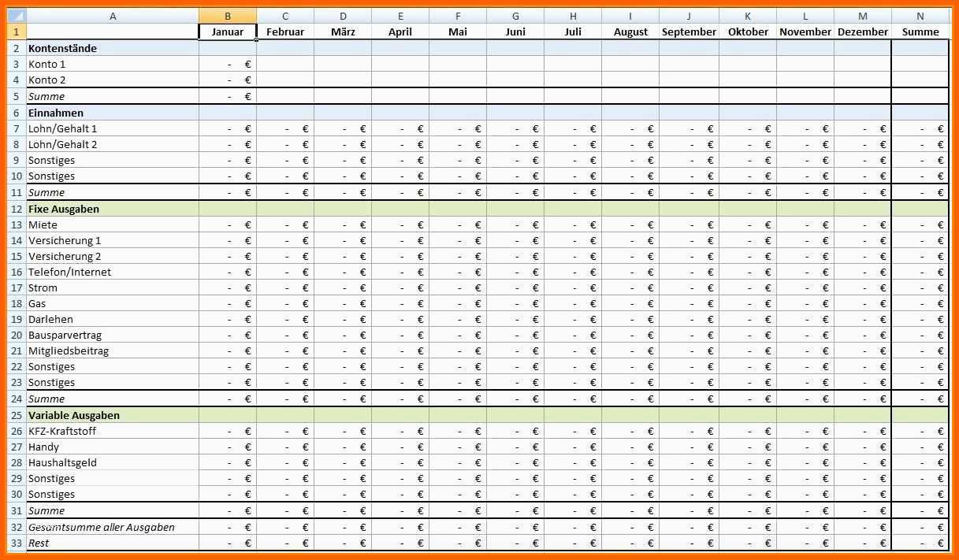Click the Summe column value for Rest
The height and width of the screenshot is (560, 959).
[x=920, y=543]
